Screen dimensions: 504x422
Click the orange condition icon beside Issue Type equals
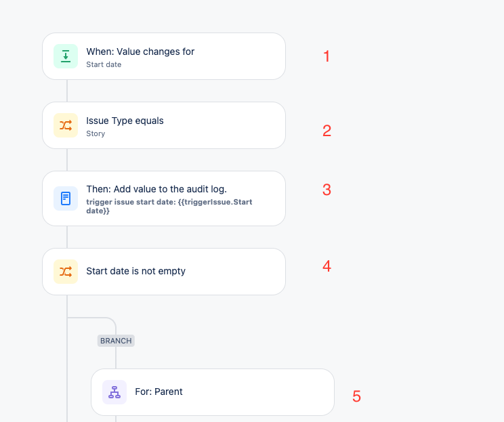tap(66, 125)
